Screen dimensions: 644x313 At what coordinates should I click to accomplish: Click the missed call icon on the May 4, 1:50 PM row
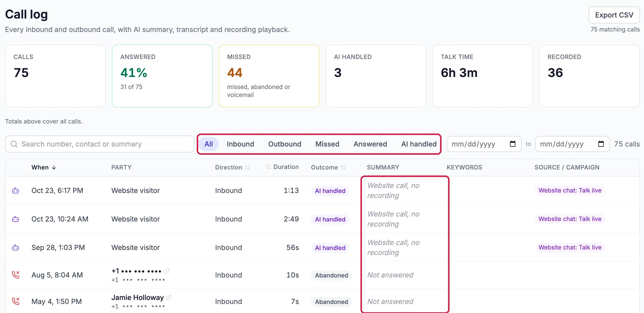click(x=15, y=301)
